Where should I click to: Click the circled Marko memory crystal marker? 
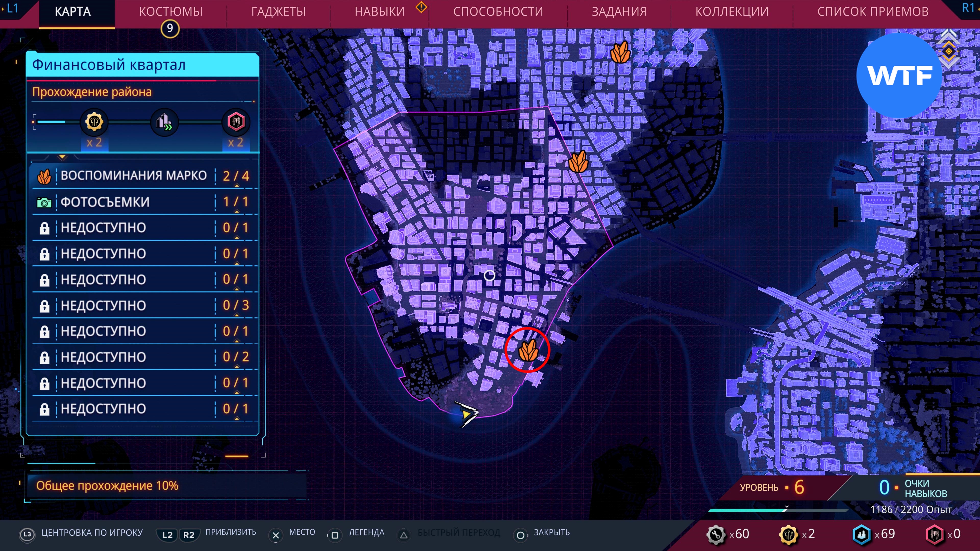tap(528, 350)
